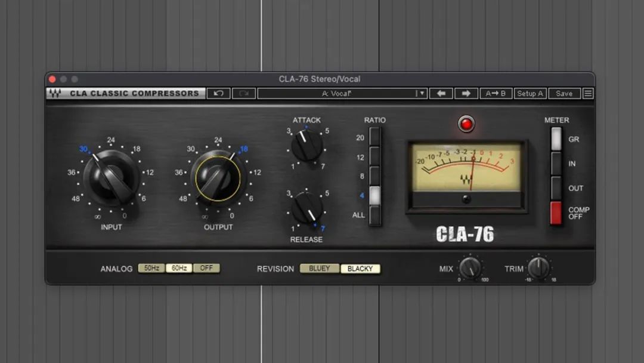Load the previous preset with left arrow
Viewport: 644px width, 363px height.
point(441,93)
